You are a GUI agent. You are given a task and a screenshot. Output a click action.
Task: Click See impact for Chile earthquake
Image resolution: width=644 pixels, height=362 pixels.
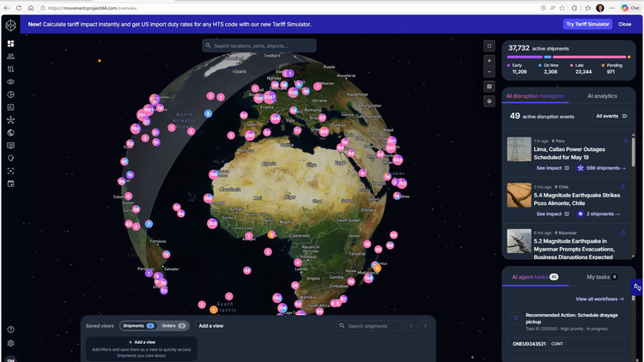552,214
